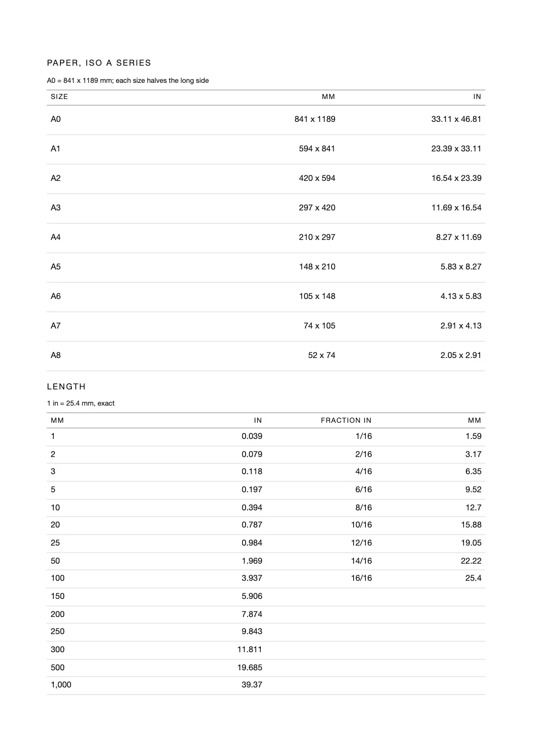Click the LENGTH section heading
This screenshot has height=756, width=533.
coord(66,387)
